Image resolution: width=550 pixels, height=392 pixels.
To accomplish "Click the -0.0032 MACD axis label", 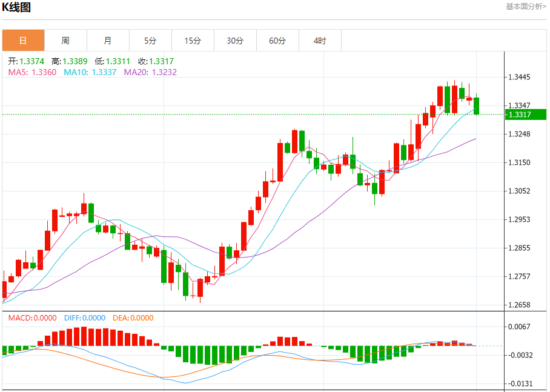I will (520, 355).
